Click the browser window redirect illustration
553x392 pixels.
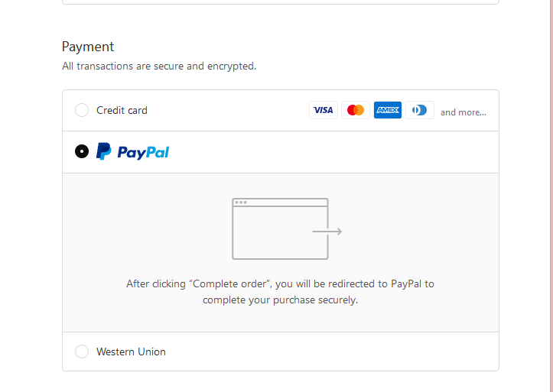click(x=280, y=228)
